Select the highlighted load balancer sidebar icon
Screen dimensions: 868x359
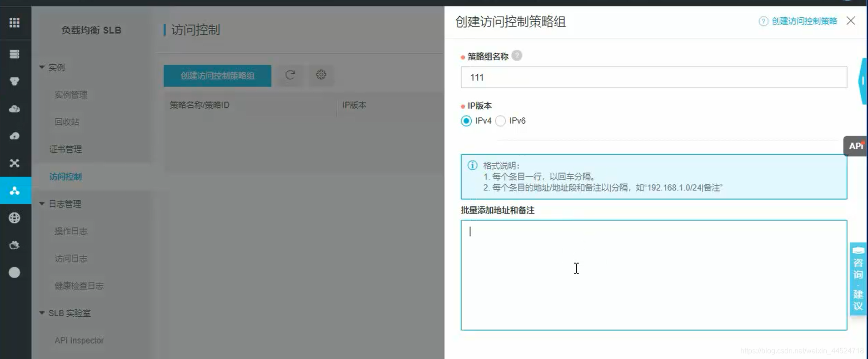coord(15,191)
